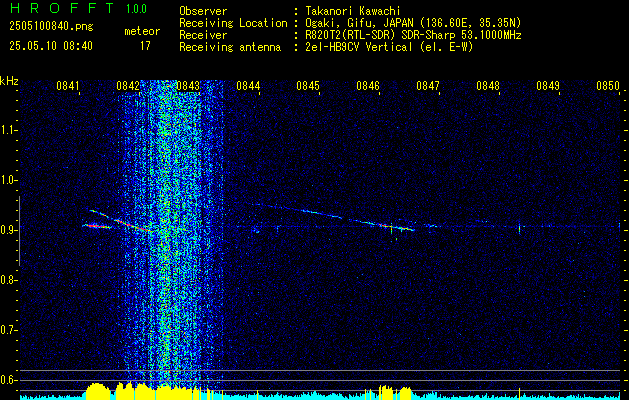Click the yellow power peak below 0841
This screenshot has width=629, height=400.
point(96,390)
